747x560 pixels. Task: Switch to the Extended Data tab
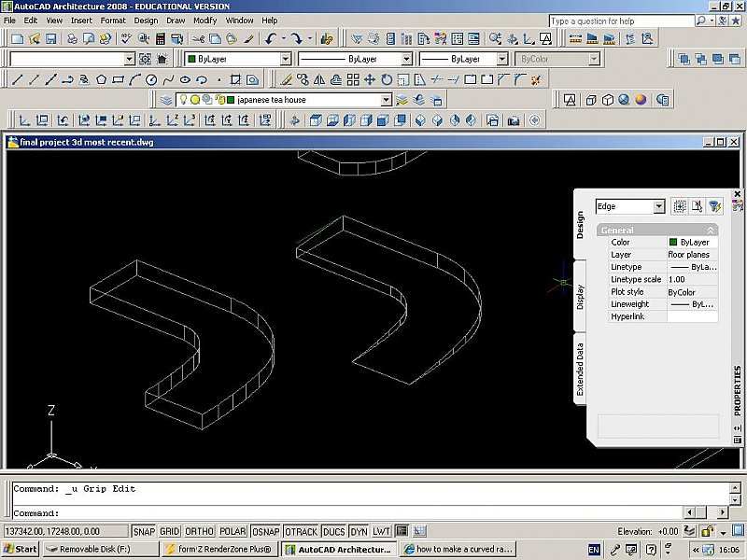point(580,370)
